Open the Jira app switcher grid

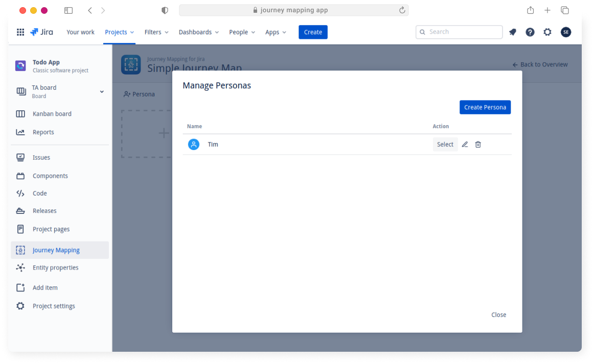coord(20,32)
